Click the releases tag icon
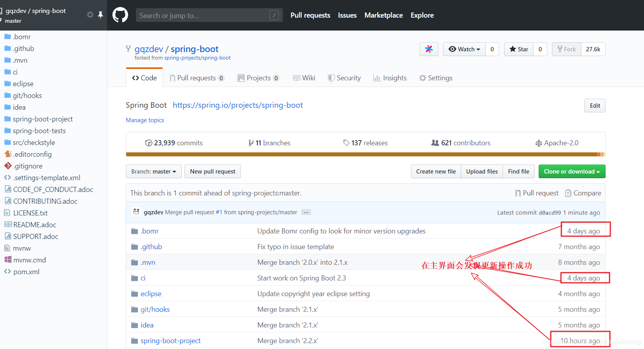644x349 pixels. (x=346, y=143)
